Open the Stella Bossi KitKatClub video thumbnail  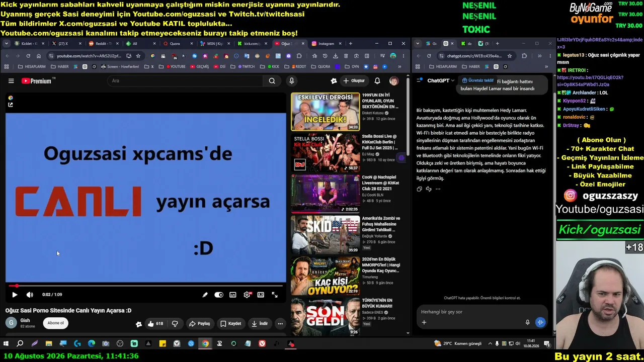tap(325, 152)
